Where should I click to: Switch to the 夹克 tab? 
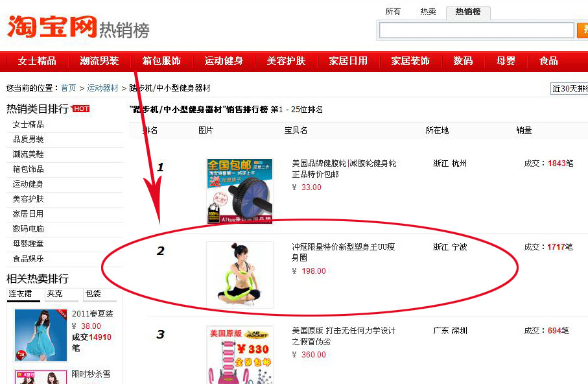pos(62,294)
